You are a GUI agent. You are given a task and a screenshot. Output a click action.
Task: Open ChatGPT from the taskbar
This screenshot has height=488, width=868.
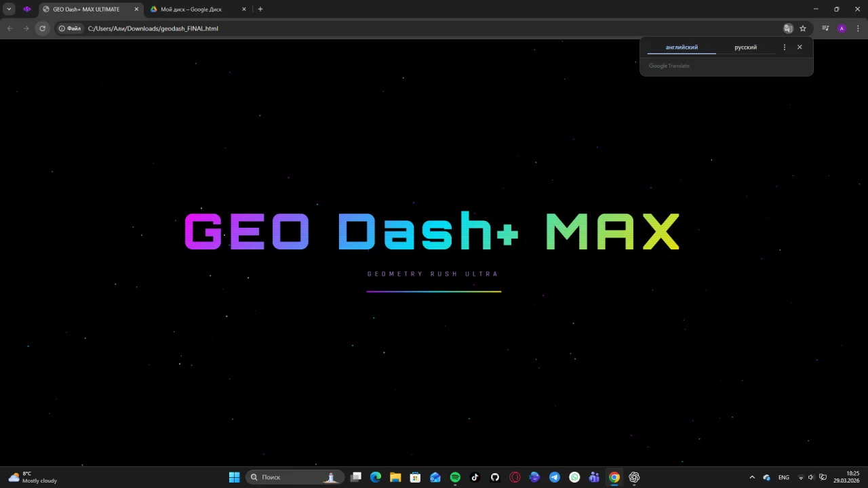click(634, 477)
